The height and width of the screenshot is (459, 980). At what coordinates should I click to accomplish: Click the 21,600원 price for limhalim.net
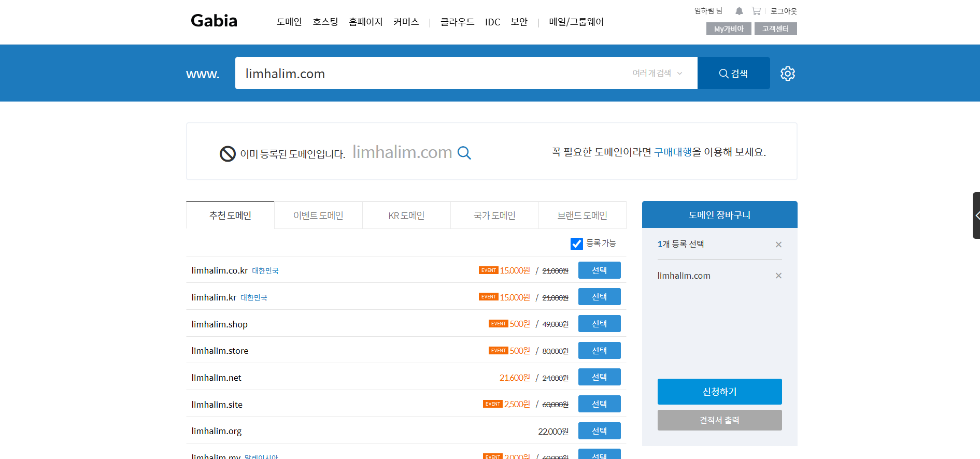515,378
